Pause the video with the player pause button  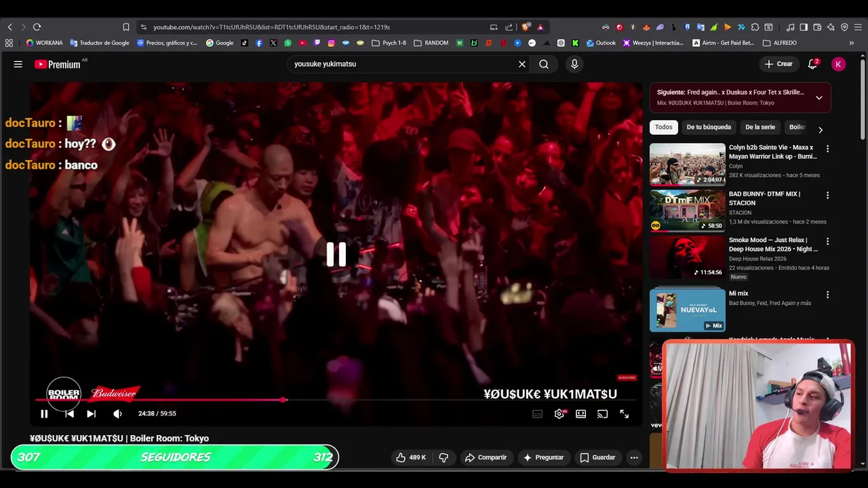[44, 413]
